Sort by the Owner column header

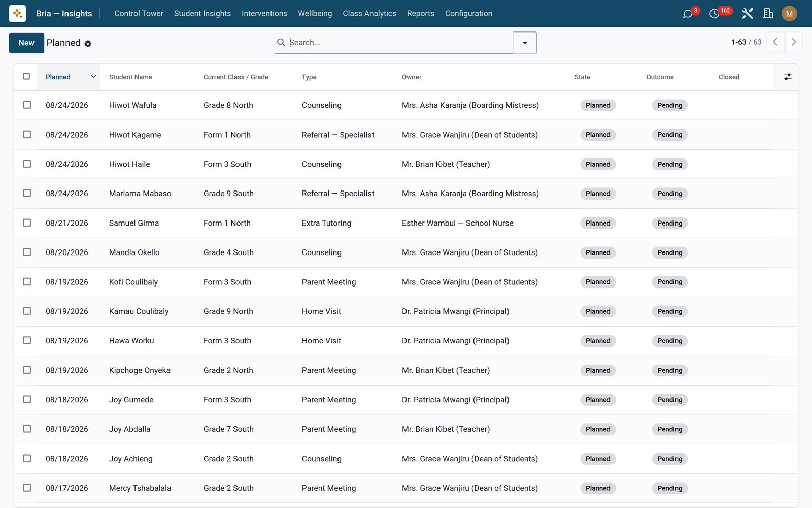click(412, 77)
